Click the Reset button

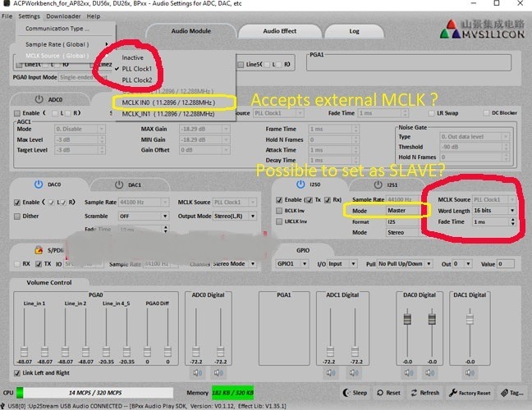[389, 393]
